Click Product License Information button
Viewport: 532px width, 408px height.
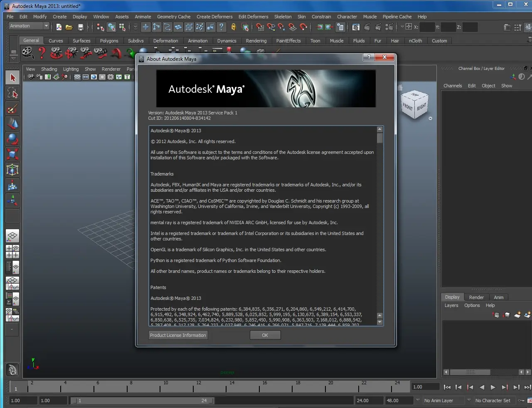(x=178, y=335)
